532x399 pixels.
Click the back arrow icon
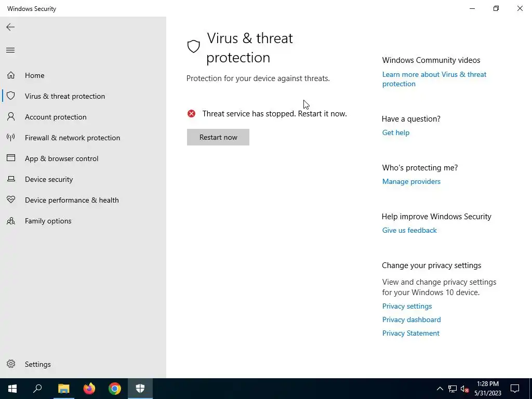coord(10,27)
